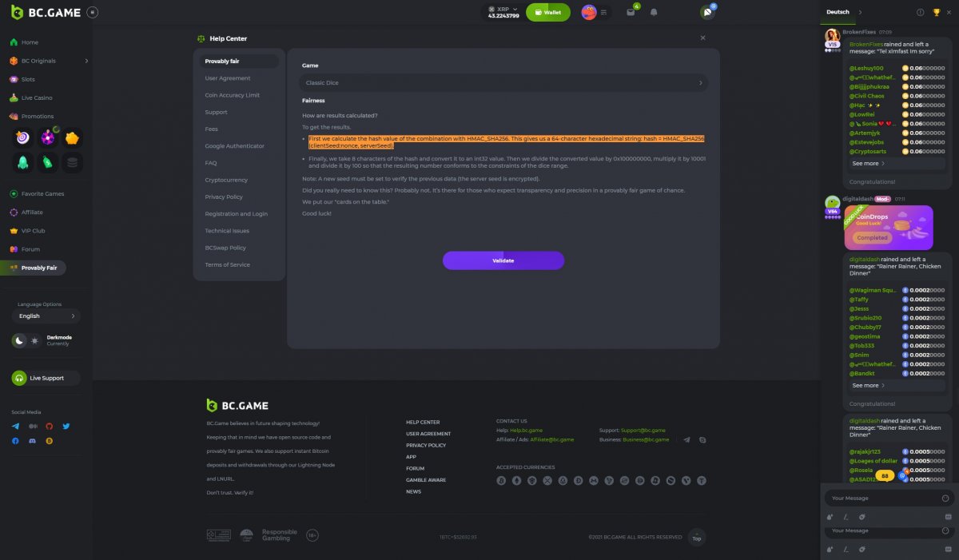Image resolution: width=959 pixels, height=560 pixels.
Task: Open the English language selector
Action: (46, 316)
